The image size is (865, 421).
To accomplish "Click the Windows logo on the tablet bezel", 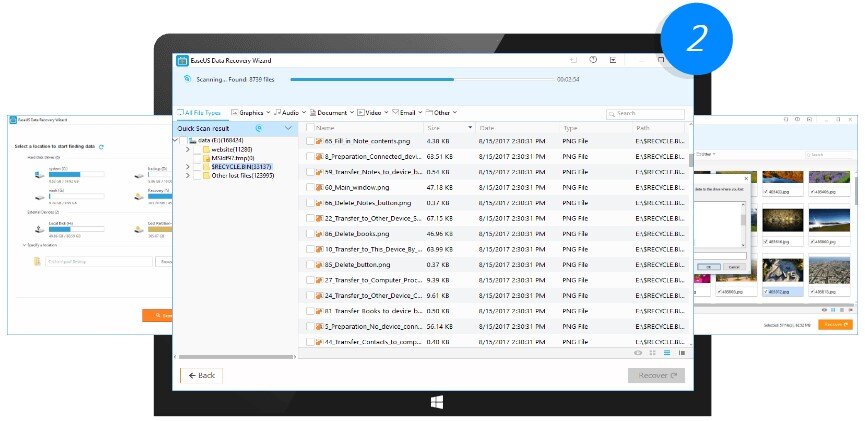I will [436, 402].
